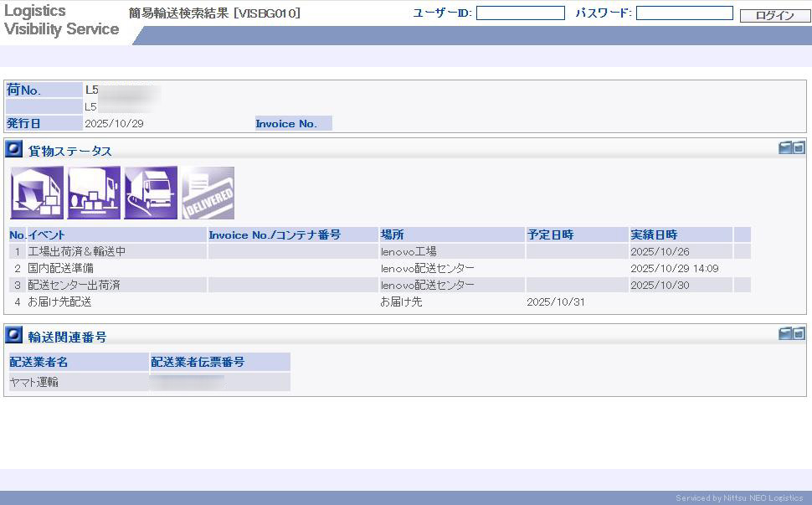Click the blue 貨物ステータス section icon
Viewport: 812px width, 505px height.
point(14,150)
